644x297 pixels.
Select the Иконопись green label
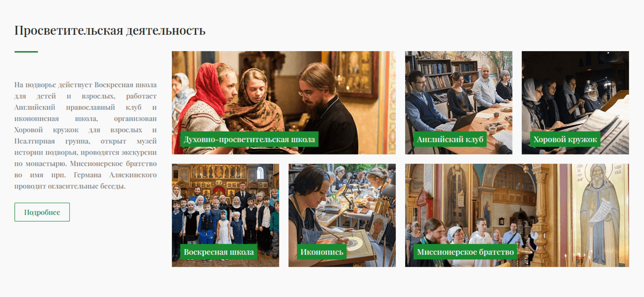[322, 252]
